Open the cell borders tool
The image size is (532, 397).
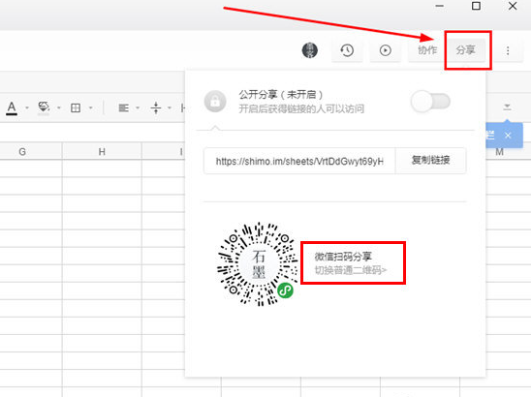pyautogui.click(x=76, y=108)
